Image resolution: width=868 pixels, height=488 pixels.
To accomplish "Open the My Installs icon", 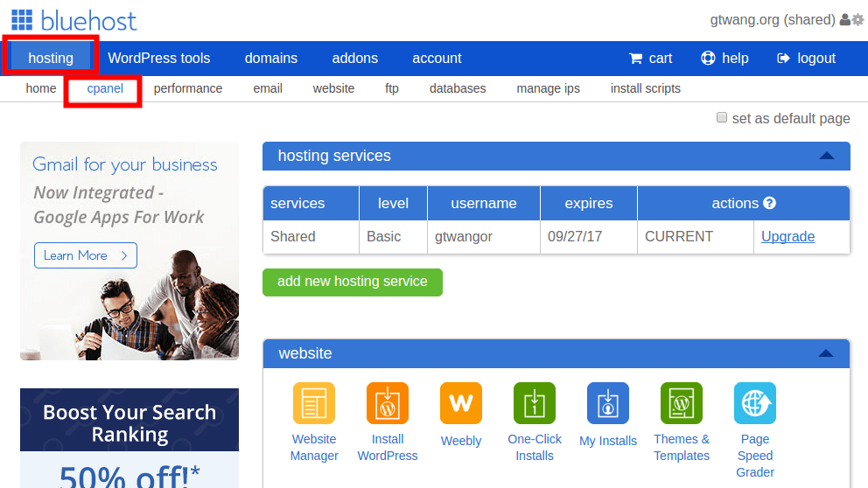I will point(608,403).
